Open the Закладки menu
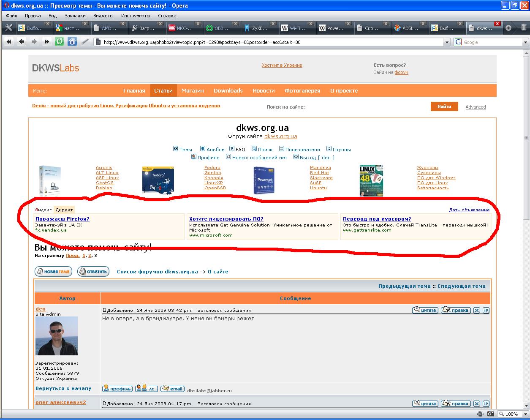Image resolution: width=530 pixels, height=420 pixels. click(x=75, y=16)
